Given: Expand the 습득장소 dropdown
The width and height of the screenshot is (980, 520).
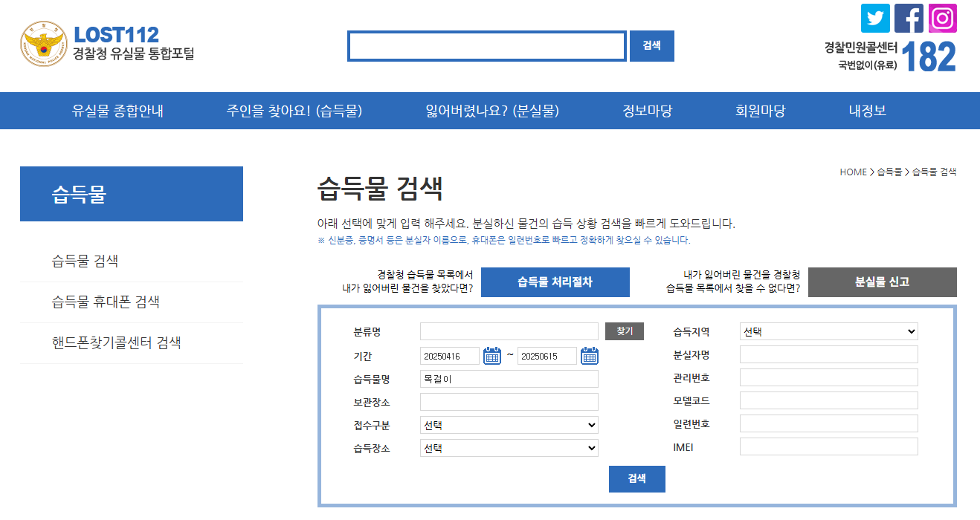Looking at the screenshot, I should coord(509,449).
